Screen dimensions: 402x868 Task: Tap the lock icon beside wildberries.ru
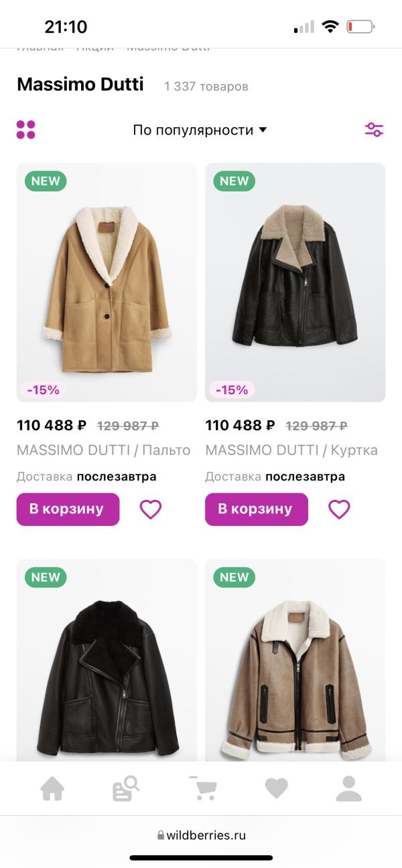coord(161,835)
